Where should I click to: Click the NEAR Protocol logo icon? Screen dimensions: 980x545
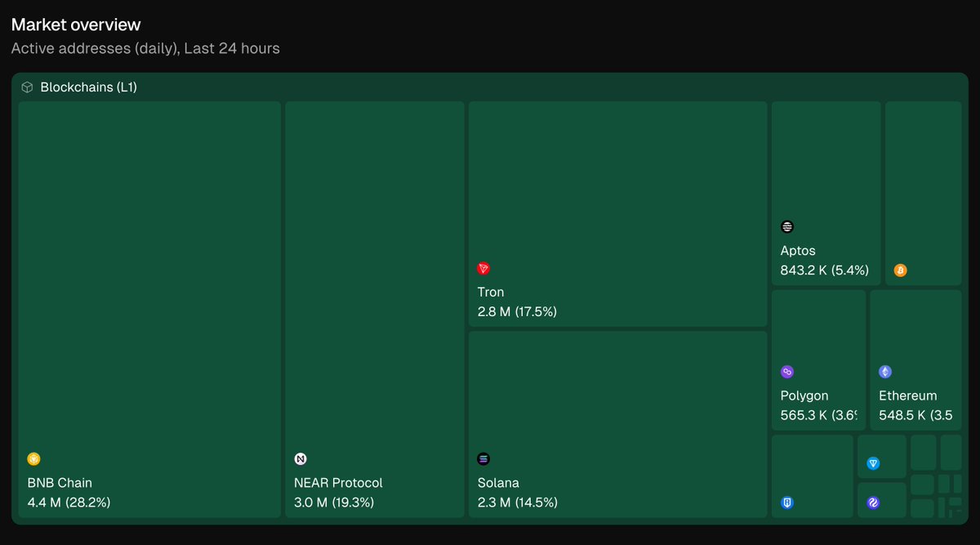301,459
